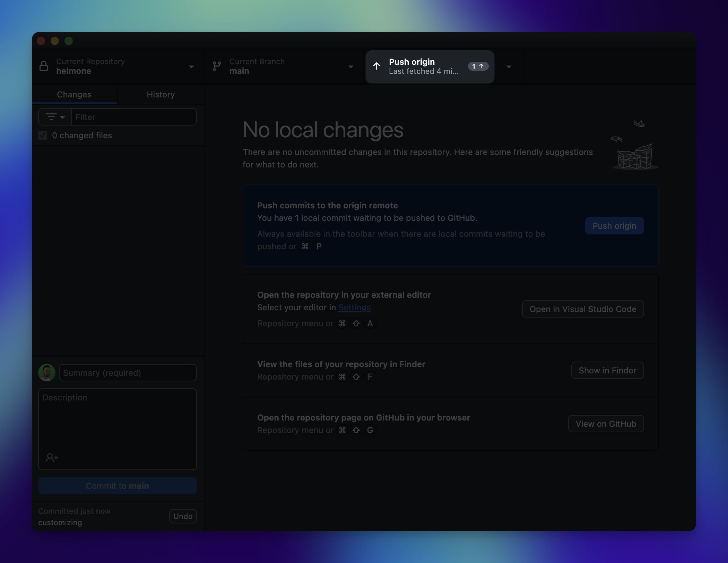Click the red close window button

pyautogui.click(x=41, y=41)
